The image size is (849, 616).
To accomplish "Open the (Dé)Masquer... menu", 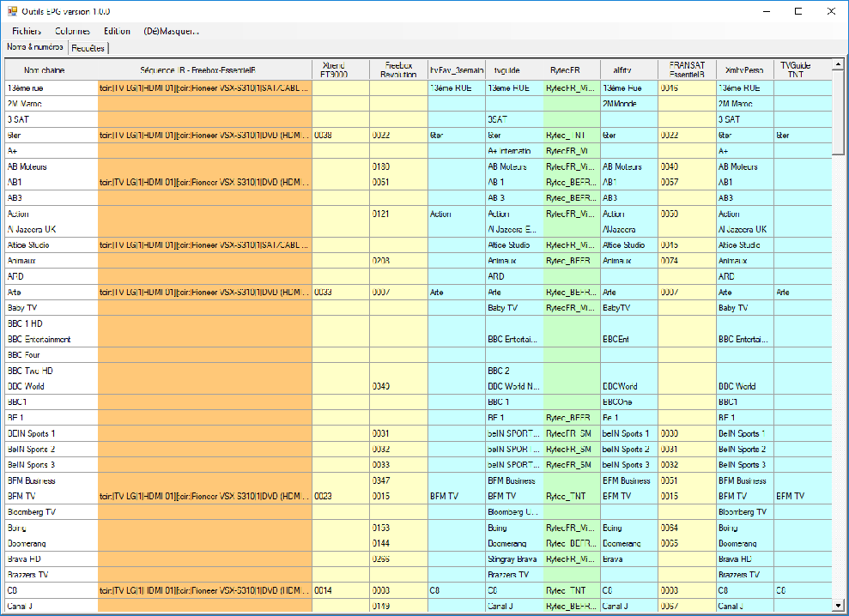I will [x=171, y=32].
